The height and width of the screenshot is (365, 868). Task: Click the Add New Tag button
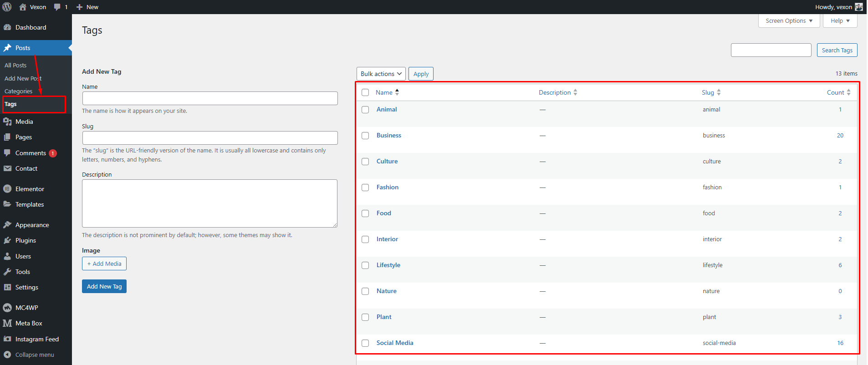point(104,286)
